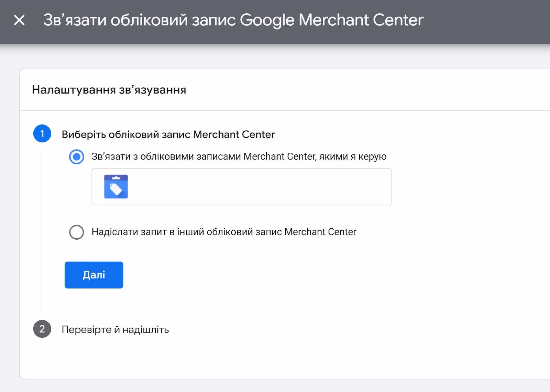Open step 1 'Виберіть обліковий запис Merchant Center'
This screenshot has width=550, height=392.
[x=168, y=134]
